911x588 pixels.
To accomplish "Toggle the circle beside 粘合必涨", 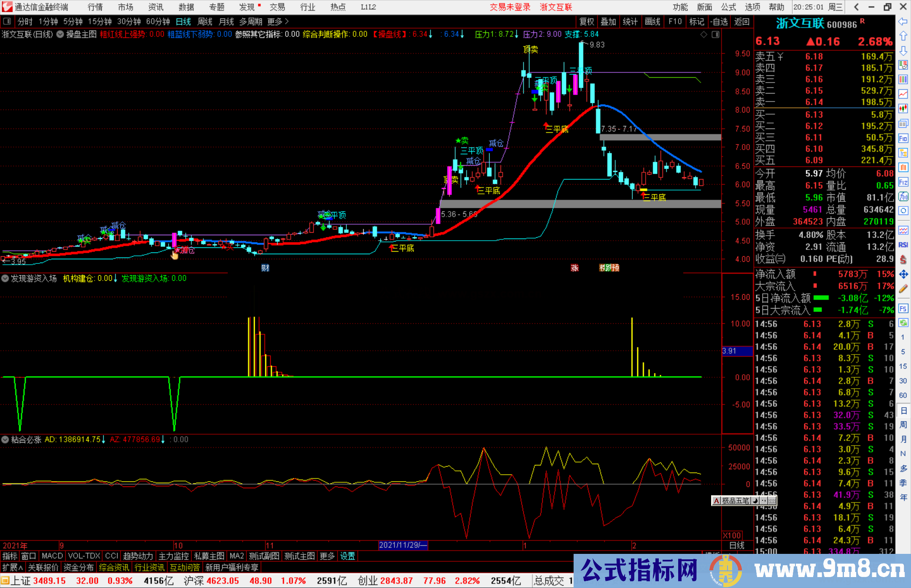I will [5, 440].
